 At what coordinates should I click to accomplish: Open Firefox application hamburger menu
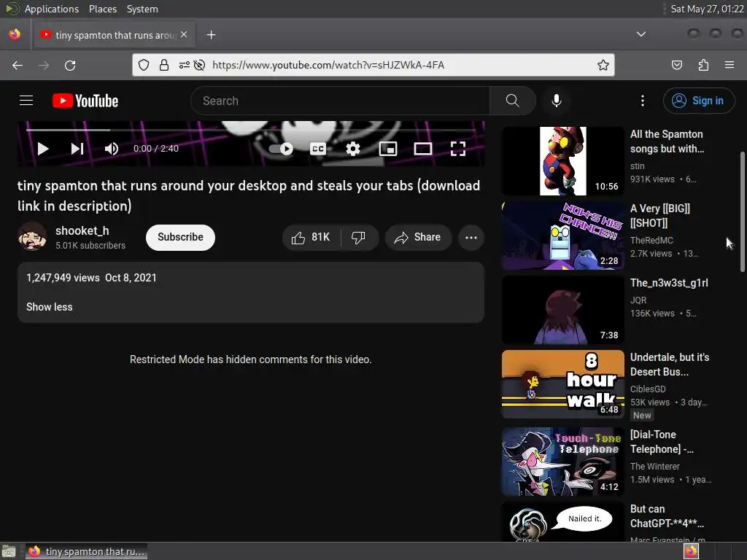click(729, 65)
